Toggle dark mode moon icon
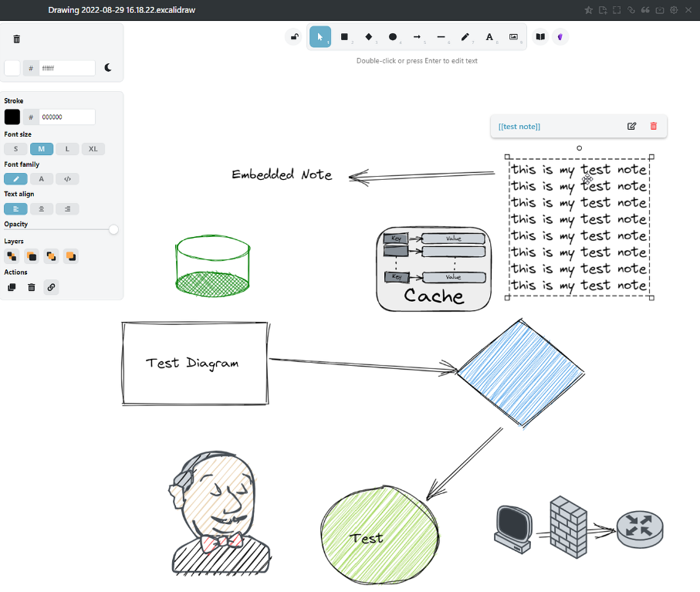The width and height of the screenshot is (700, 592). [x=108, y=68]
